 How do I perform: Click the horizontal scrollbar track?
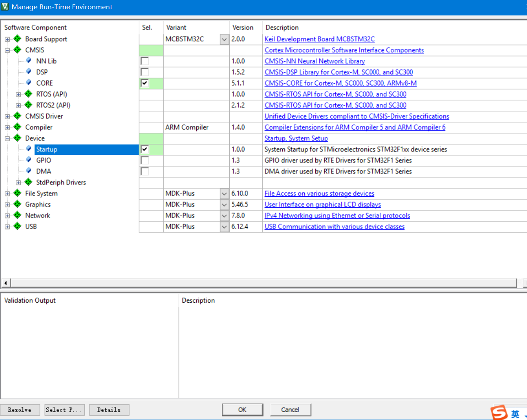pyautogui.click(x=264, y=283)
